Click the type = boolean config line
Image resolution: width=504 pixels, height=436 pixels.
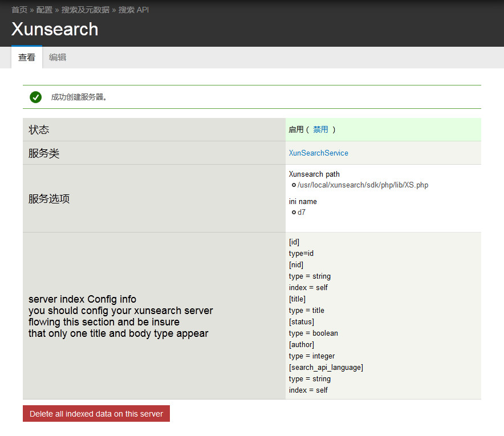tap(314, 333)
